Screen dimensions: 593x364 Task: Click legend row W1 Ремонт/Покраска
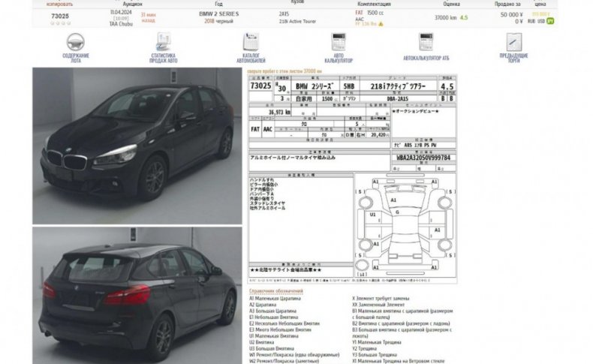point(294,355)
